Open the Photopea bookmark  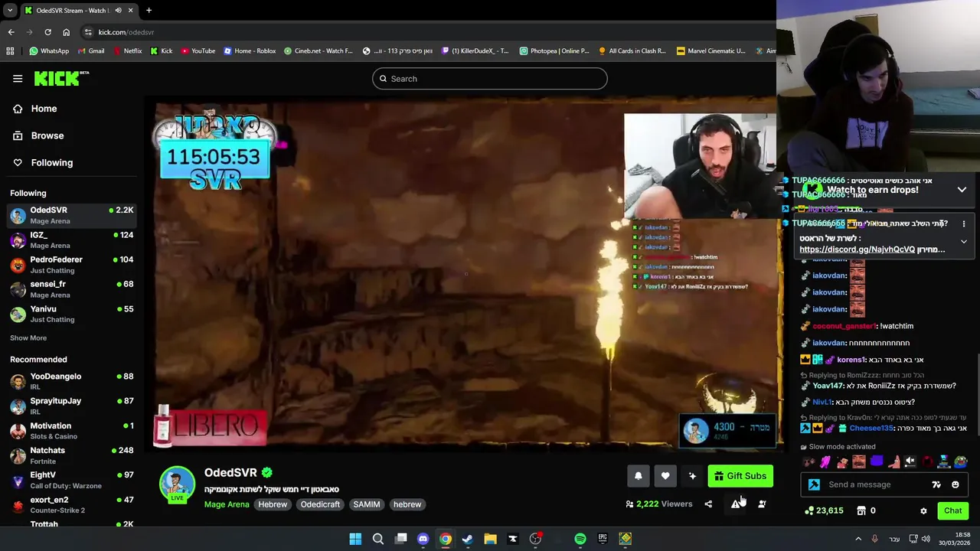554,51
